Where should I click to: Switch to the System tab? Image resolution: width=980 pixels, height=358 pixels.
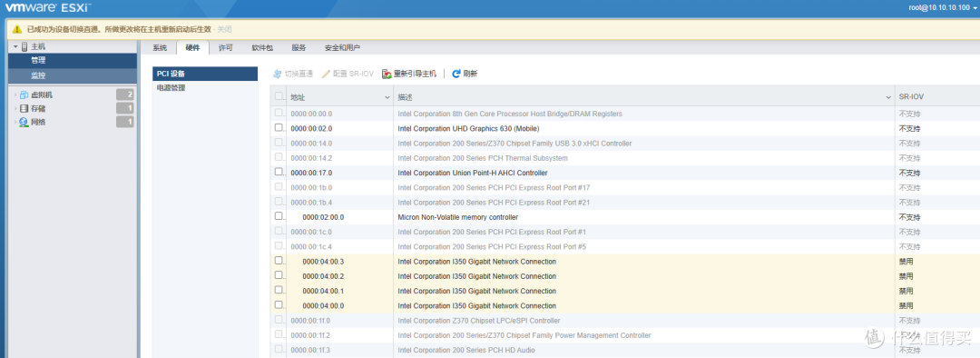pyautogui.click(x=160, y=47)
